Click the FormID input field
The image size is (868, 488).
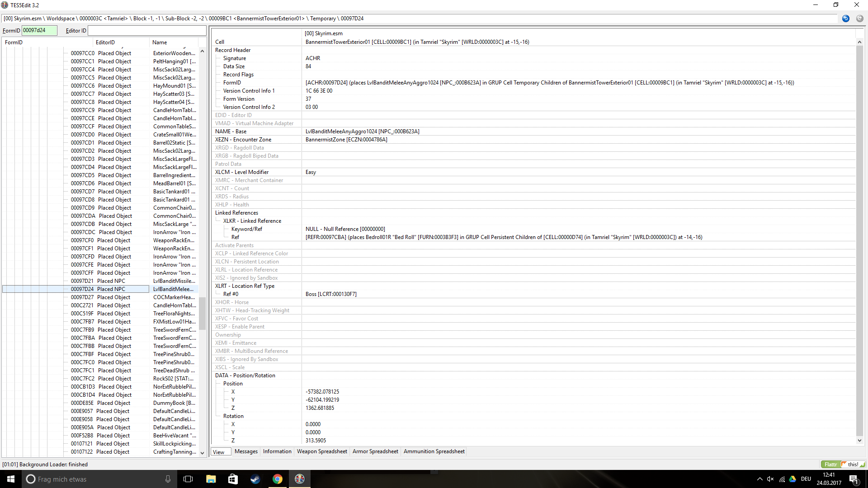(39, 30)
